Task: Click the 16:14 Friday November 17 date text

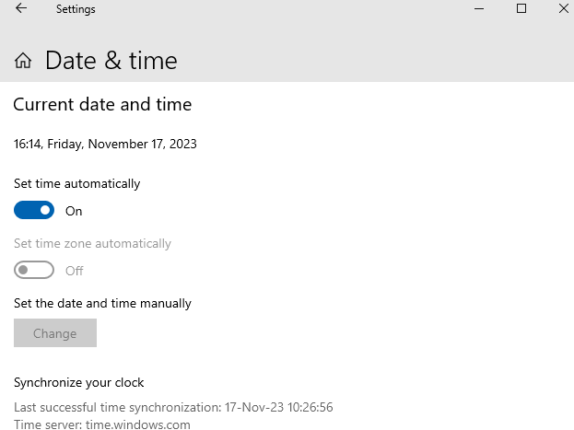Action: pyautogui.click(x=105, y=144)
